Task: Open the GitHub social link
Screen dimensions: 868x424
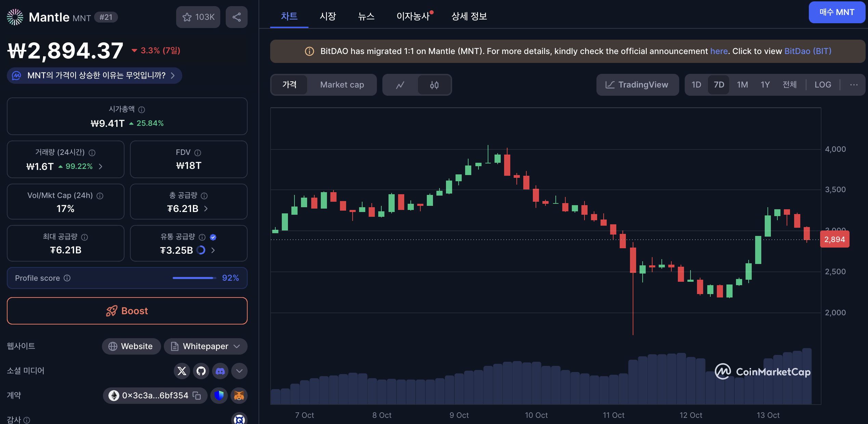Action: [x=201, y=371]
